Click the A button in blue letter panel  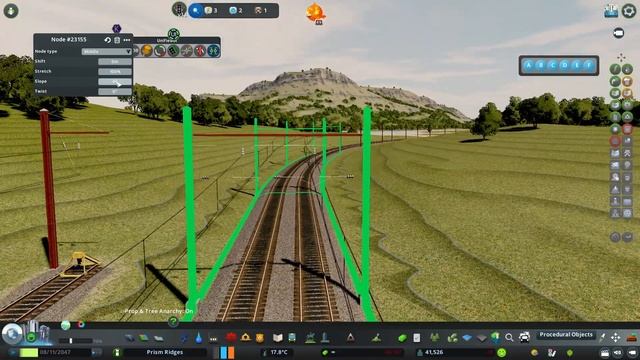(x=528, y=65)
